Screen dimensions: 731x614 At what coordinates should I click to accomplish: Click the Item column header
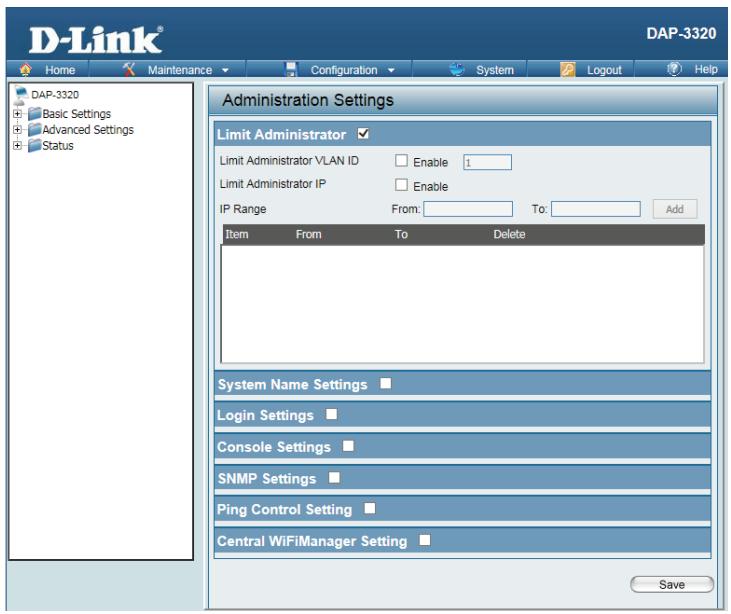(237, 234)
